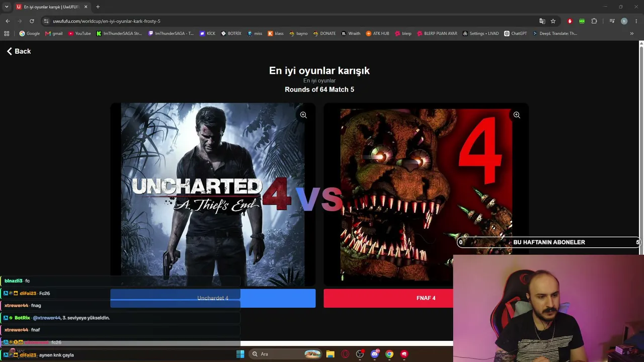Click the taskbar Ara search box
This screenshot has width=644, height=362.
286,354
